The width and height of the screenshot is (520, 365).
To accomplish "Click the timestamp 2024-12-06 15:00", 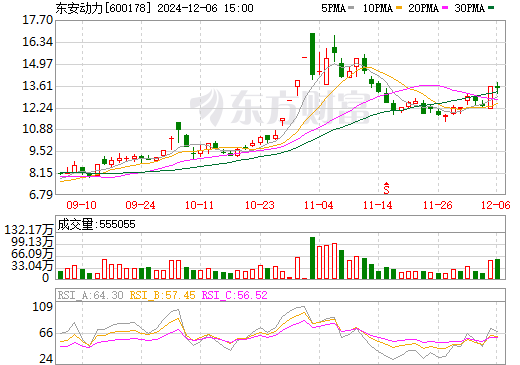I will point(205,8).
